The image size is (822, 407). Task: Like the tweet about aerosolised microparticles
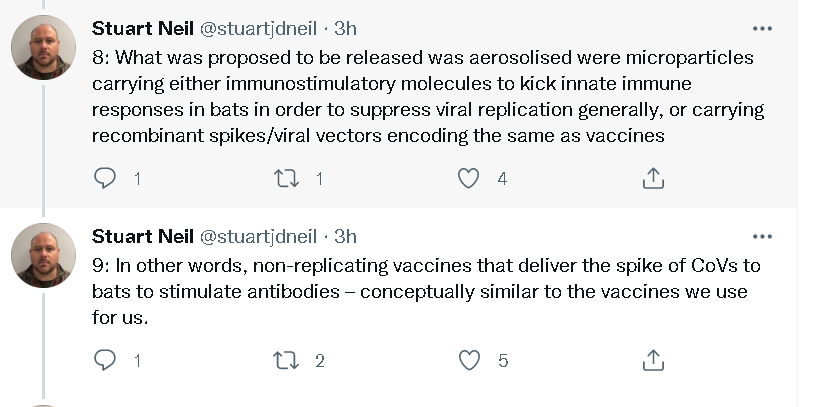click(x=468, y=178)
